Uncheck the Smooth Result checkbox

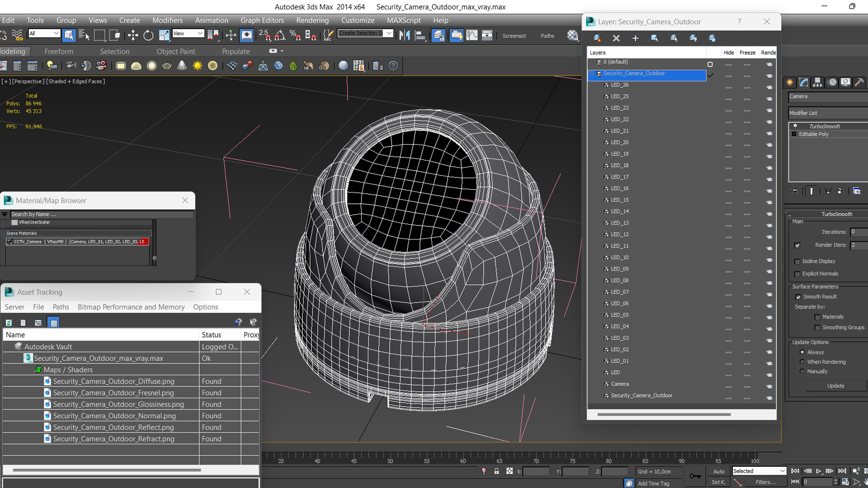tap(798, 297)
